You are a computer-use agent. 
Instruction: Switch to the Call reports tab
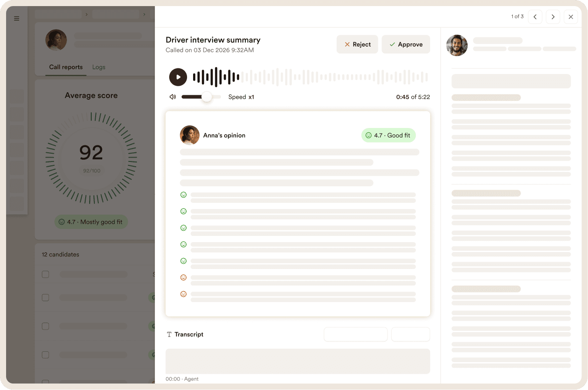[x=66, y=67]
